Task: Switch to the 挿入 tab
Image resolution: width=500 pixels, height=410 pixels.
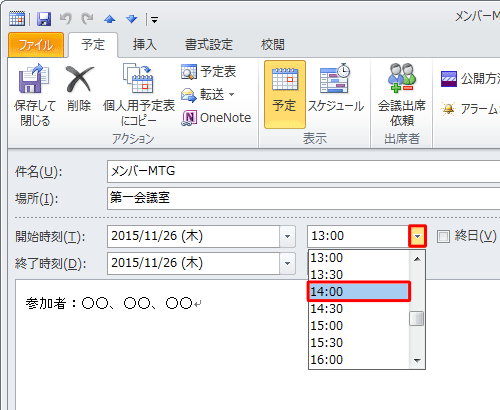Action: [x=145, y=45]
